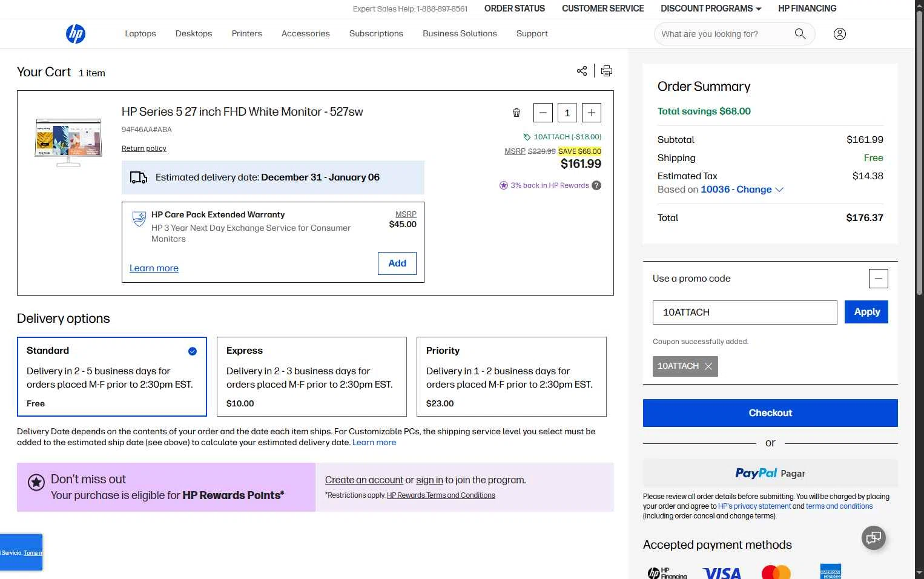Open the Accessories menu

pos(306,34)
